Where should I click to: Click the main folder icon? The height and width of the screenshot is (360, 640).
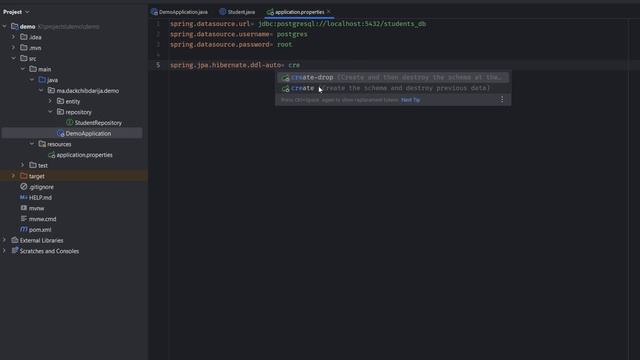[33, 69]
